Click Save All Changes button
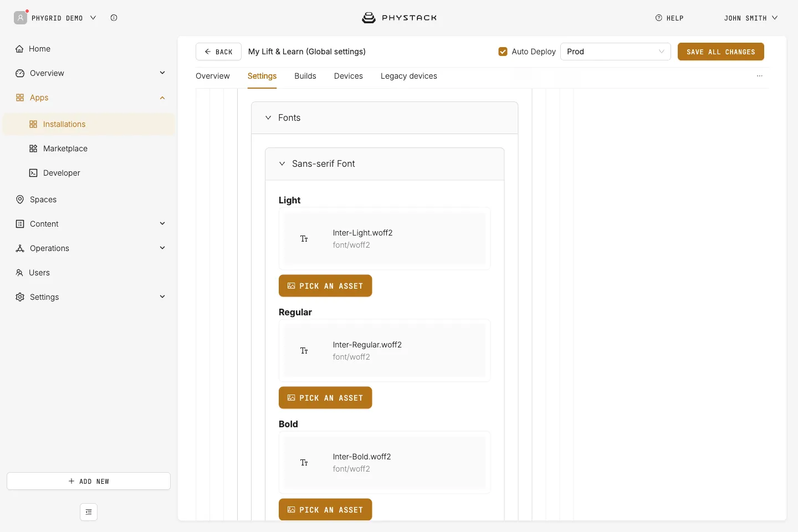 click(721, 52)
